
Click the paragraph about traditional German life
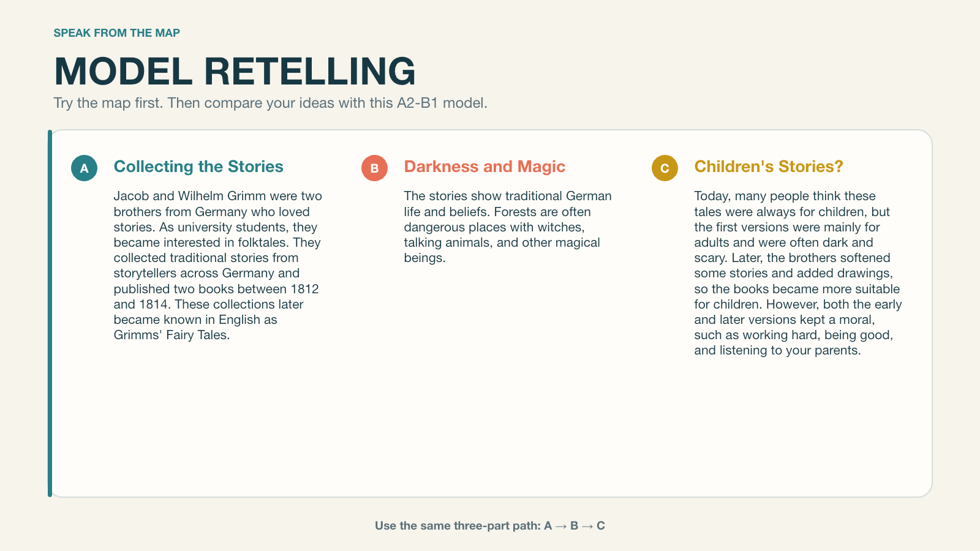[508, 227]
